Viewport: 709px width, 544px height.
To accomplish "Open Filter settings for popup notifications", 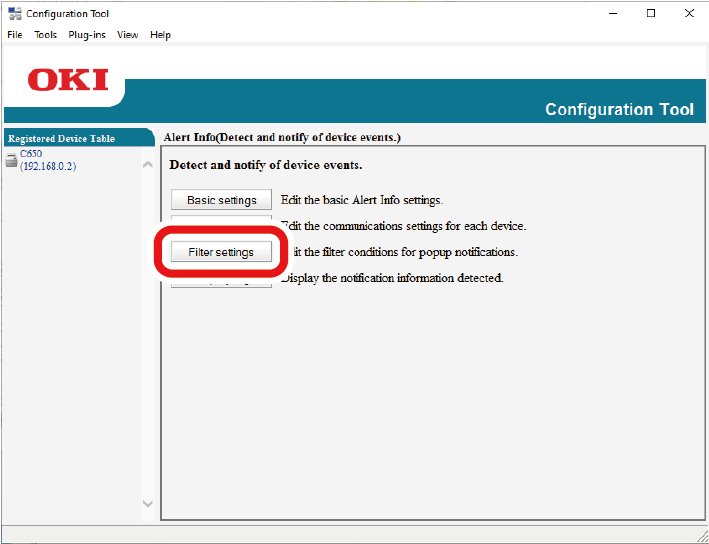I will pos(221,253).
